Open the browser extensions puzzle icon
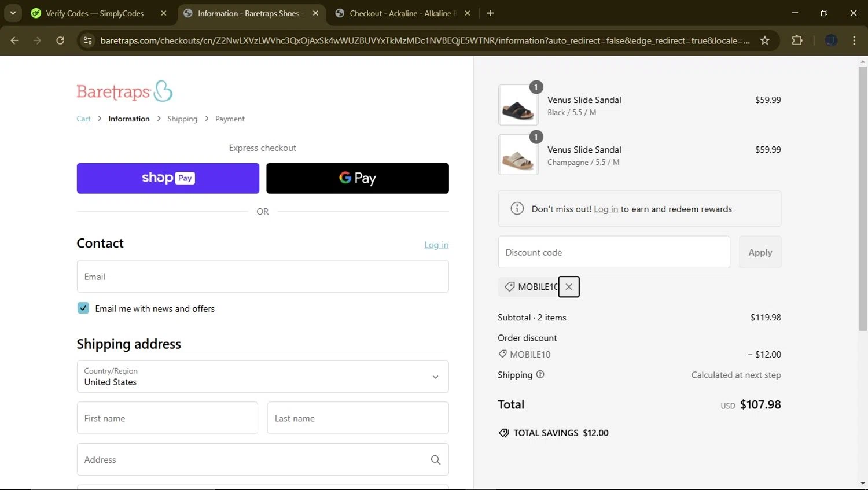The height and width of the screenshot is (490, 868). 797,40
